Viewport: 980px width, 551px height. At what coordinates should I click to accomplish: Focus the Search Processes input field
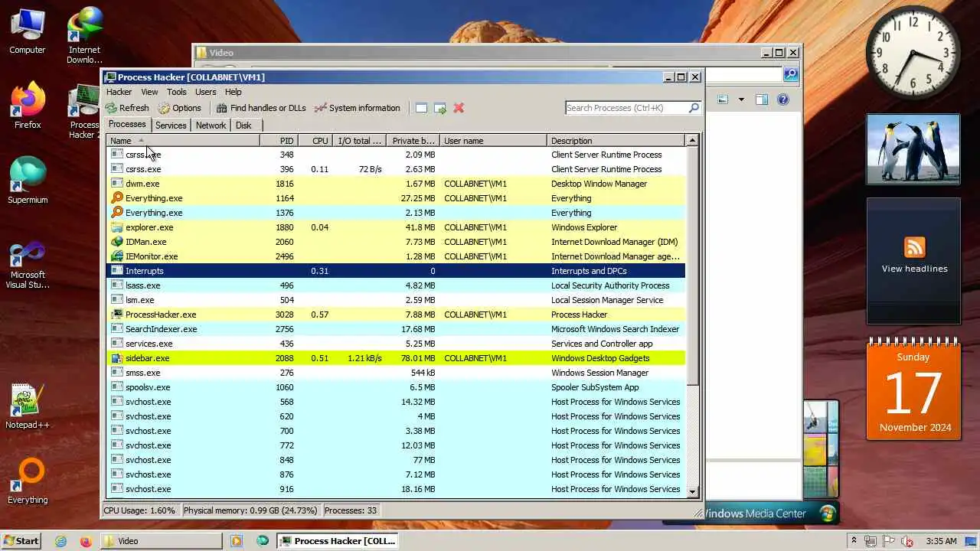pos(626,108)
